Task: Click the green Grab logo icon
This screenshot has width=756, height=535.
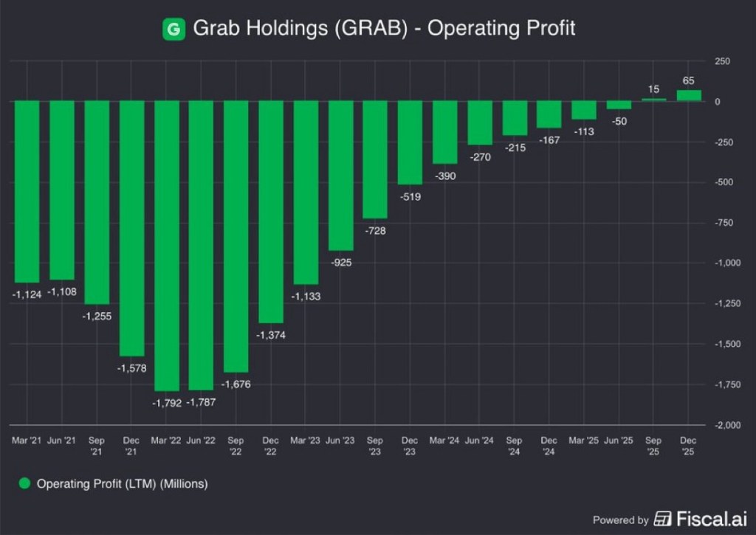Action: [x=173, y=29]
